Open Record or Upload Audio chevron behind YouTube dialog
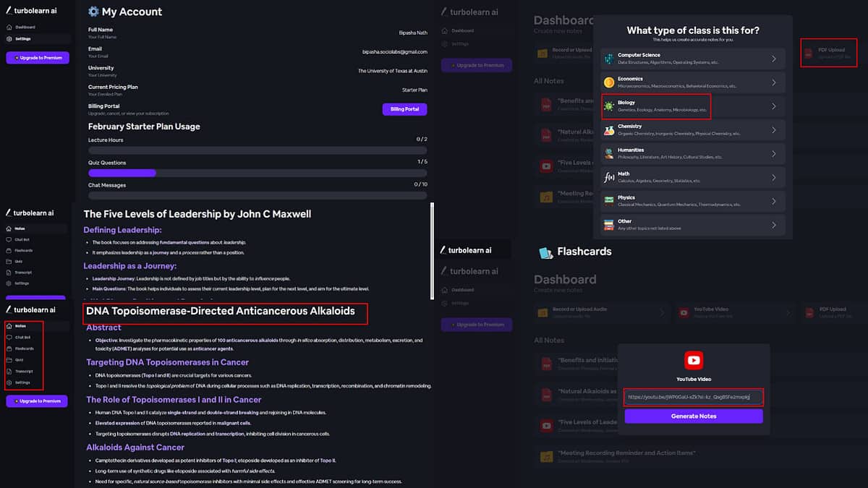This screenshot has height=488, width=868. coord(663,312)
